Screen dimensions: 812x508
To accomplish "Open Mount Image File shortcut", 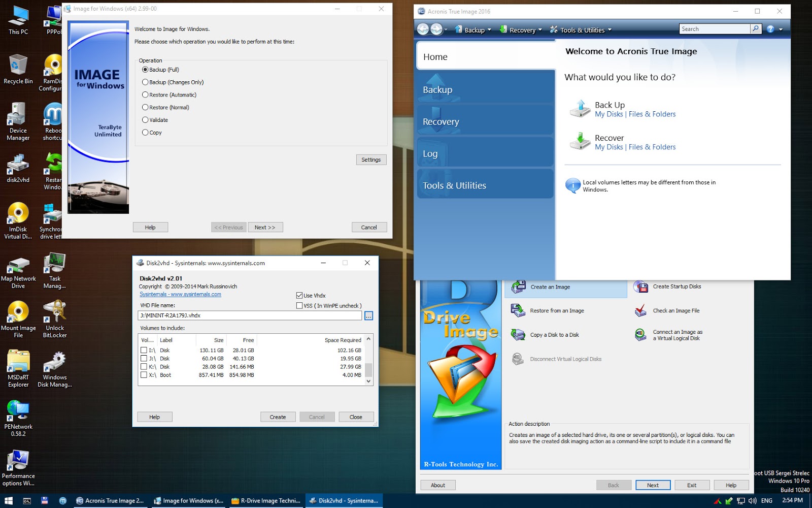I will 18,320.
